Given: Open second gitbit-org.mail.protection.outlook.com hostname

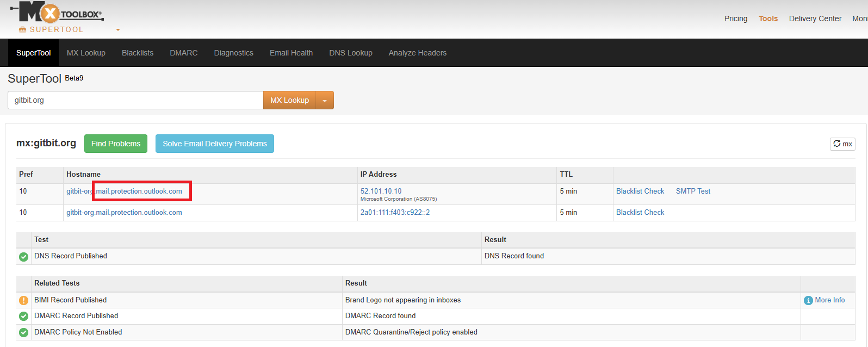Looking at the screenshot, I should [124, 212].
